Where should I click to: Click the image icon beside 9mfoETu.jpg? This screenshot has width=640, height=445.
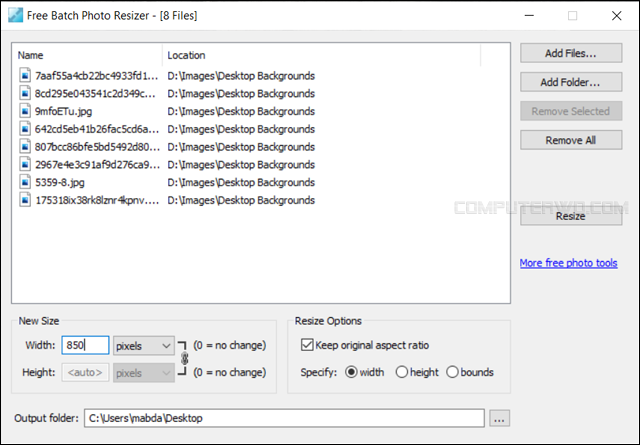point(25,111)
